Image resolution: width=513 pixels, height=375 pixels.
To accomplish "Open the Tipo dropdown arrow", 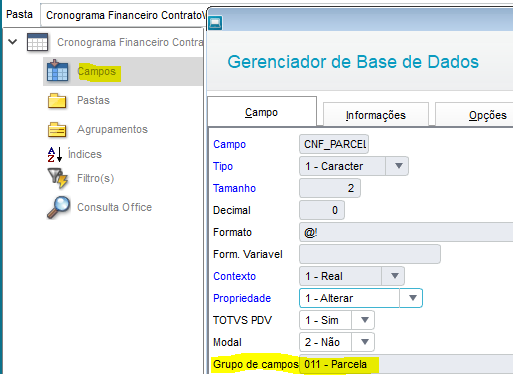I will (x=398, y=166).
